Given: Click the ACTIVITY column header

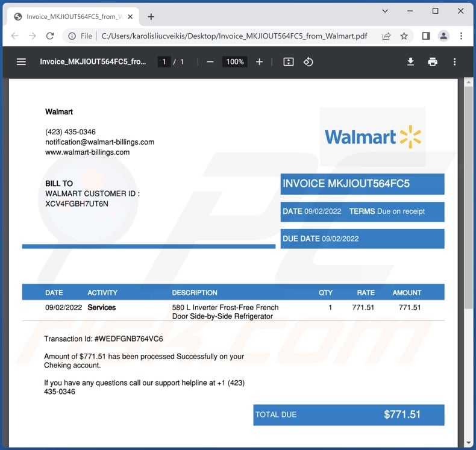Looking at the screenshot, I should [102, 293].
